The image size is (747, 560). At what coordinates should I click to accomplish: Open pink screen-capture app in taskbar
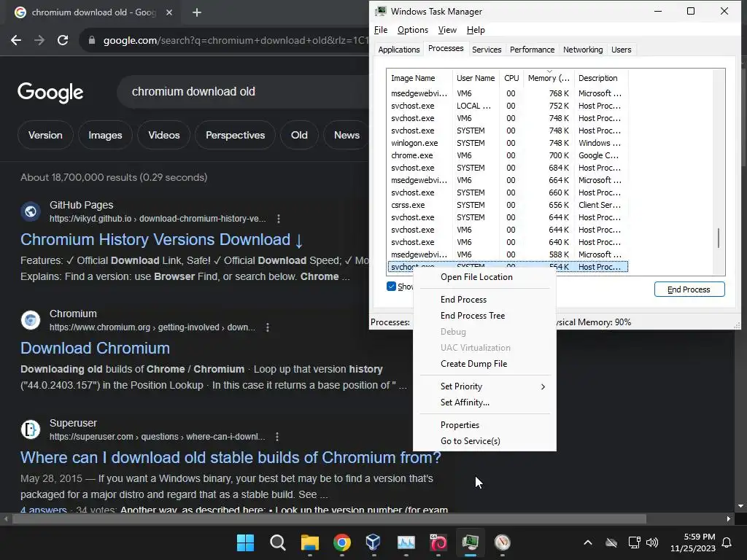[438, 542]
